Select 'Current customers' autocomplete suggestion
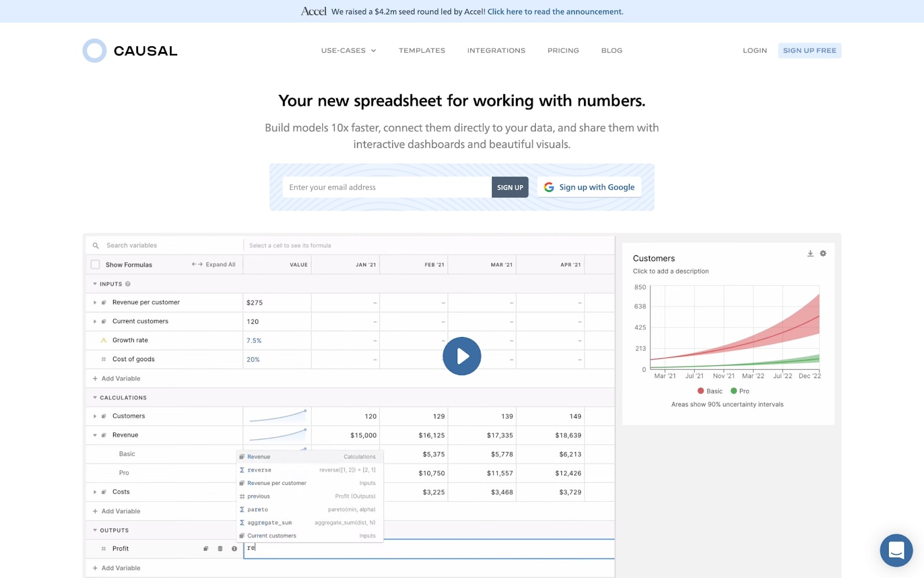Screen dimensions: 924x578 pos(310,536)
